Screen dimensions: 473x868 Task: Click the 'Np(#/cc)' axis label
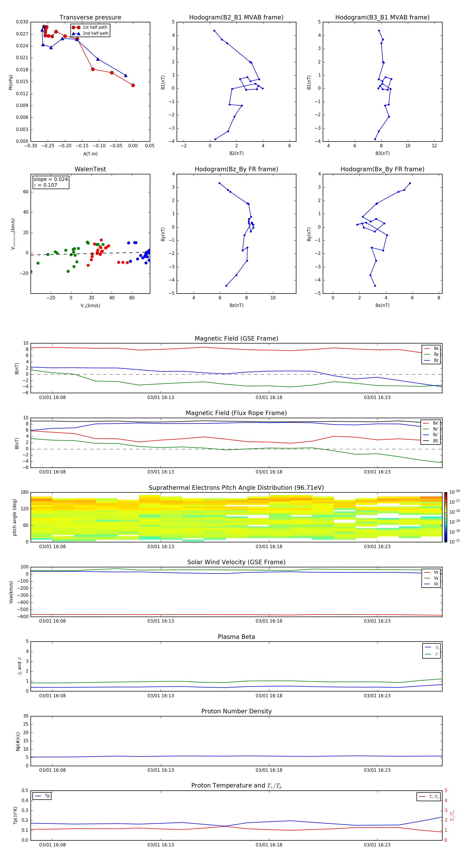point(18,741)
